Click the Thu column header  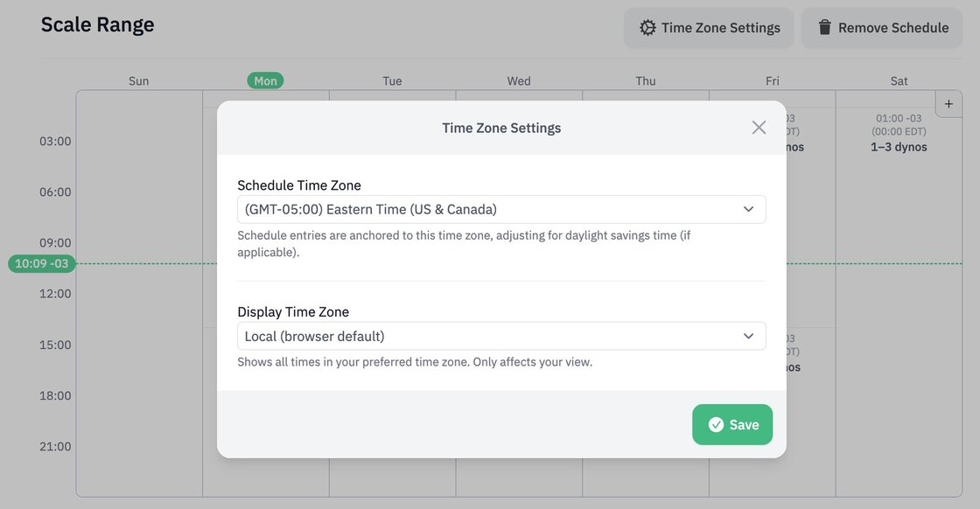[x=646, y=81]
